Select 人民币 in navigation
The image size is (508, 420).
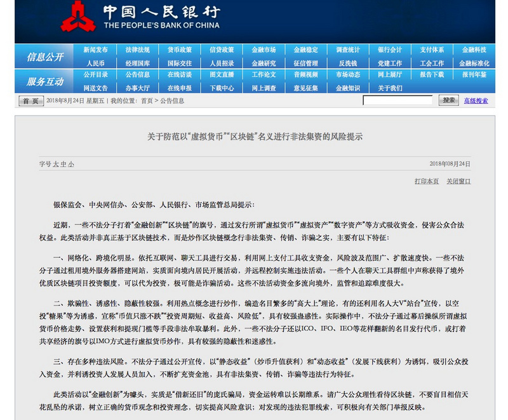(96, 63)
